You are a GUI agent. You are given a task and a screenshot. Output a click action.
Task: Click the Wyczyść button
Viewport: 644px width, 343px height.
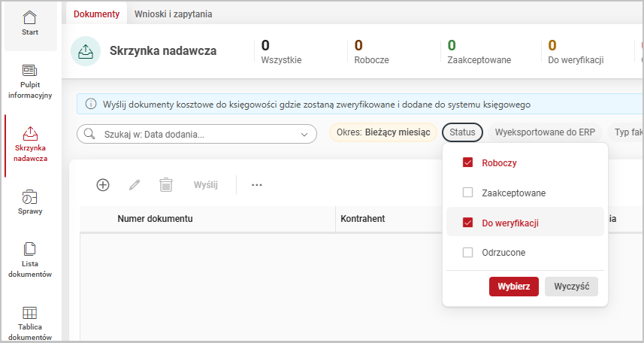click(x=571, y=287)
